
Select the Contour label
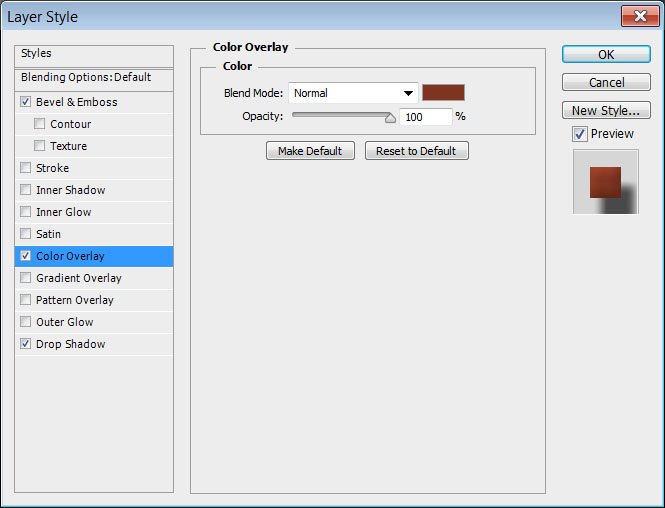(x=70, y=124)
